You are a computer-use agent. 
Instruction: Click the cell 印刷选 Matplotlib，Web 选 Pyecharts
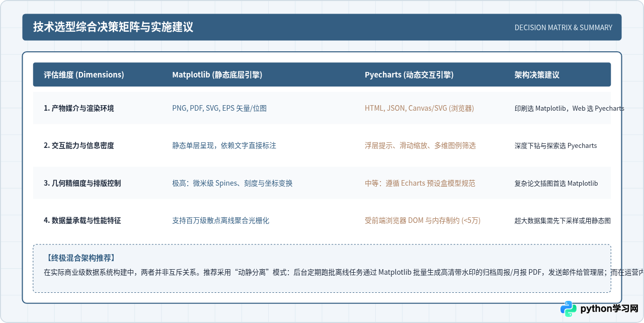tap(569, 108)
